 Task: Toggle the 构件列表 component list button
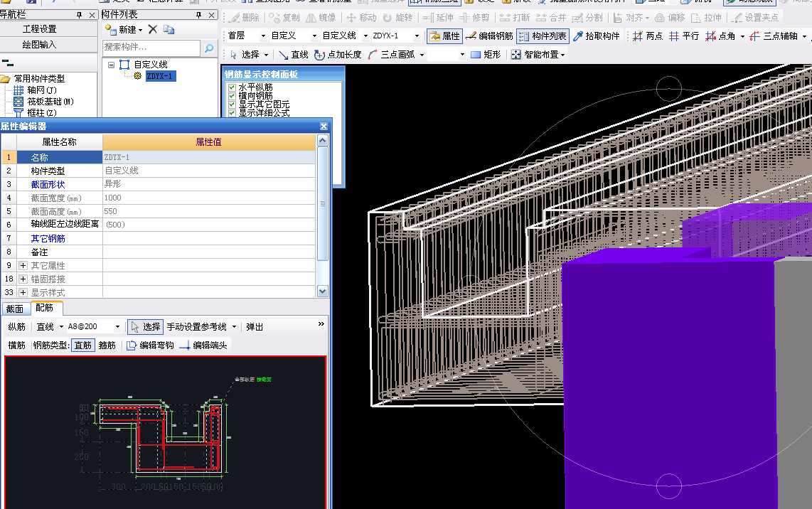tap(543, 36)
